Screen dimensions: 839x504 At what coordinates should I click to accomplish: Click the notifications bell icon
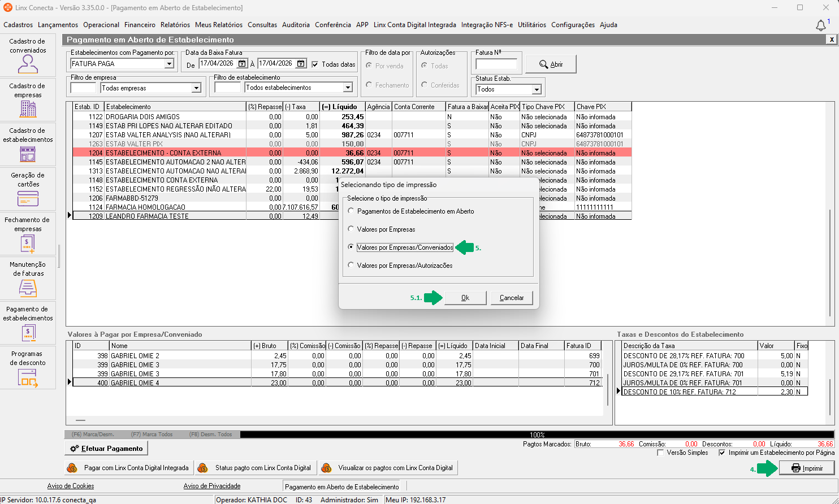(821, 25)
